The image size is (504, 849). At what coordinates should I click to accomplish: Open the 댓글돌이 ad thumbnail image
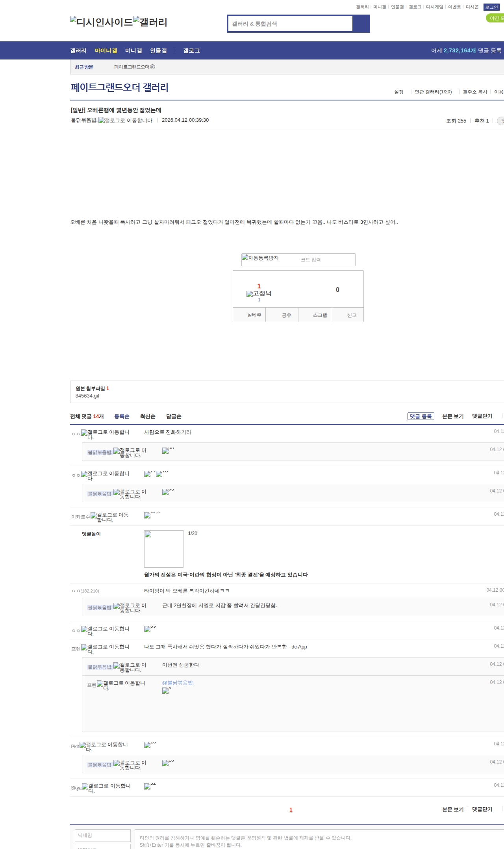pyautogui.click(x=164, y=548)
